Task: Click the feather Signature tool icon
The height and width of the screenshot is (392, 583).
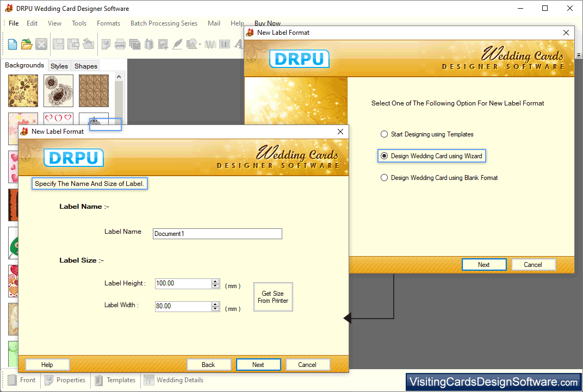Action: point(177,44)
